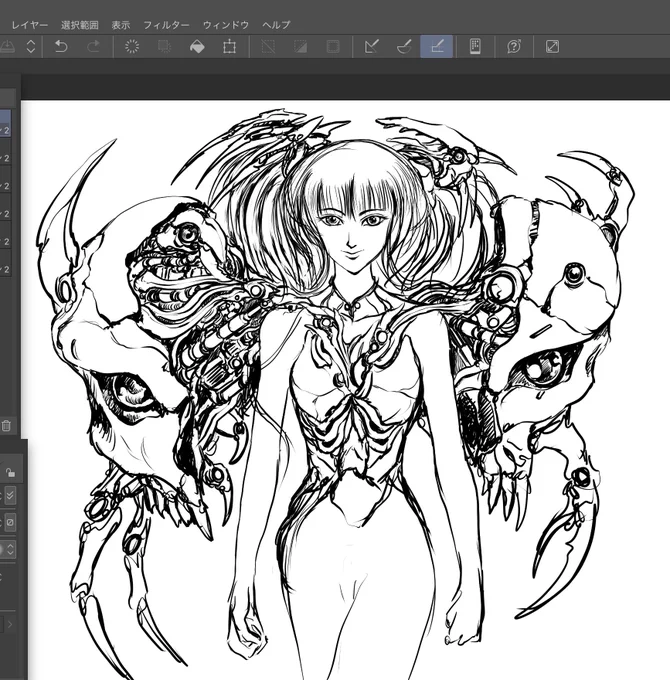Click the Scale/Rotate transform icon
The width and height of the screenshot is (670, 680).
coord(229,46)
